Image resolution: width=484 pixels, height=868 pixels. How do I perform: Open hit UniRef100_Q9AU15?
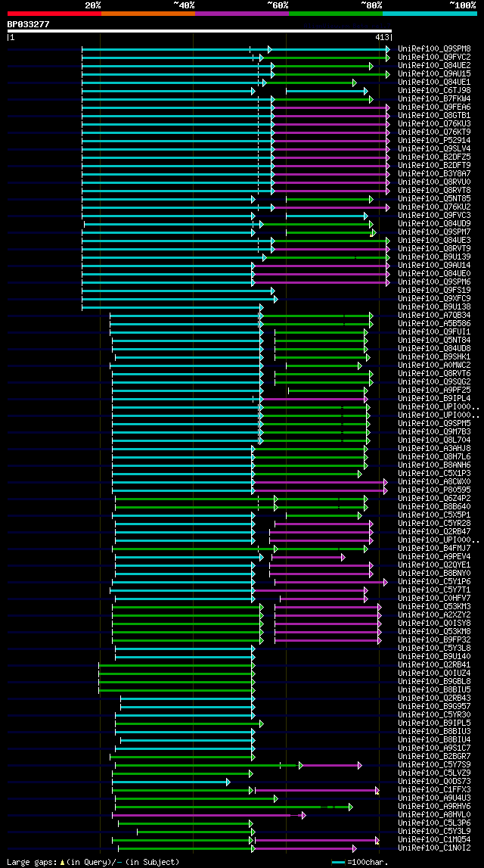click(x=434, y=73)
